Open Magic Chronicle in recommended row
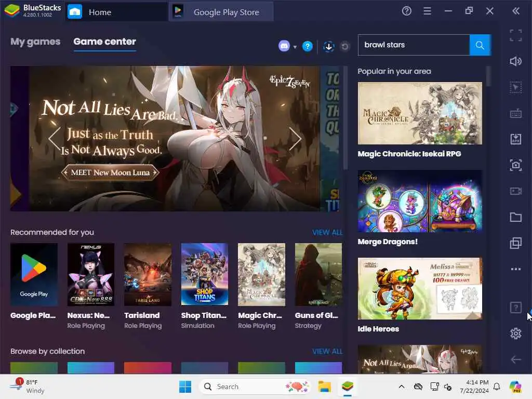This screenshot has height=399, width=532. (262, 274)
